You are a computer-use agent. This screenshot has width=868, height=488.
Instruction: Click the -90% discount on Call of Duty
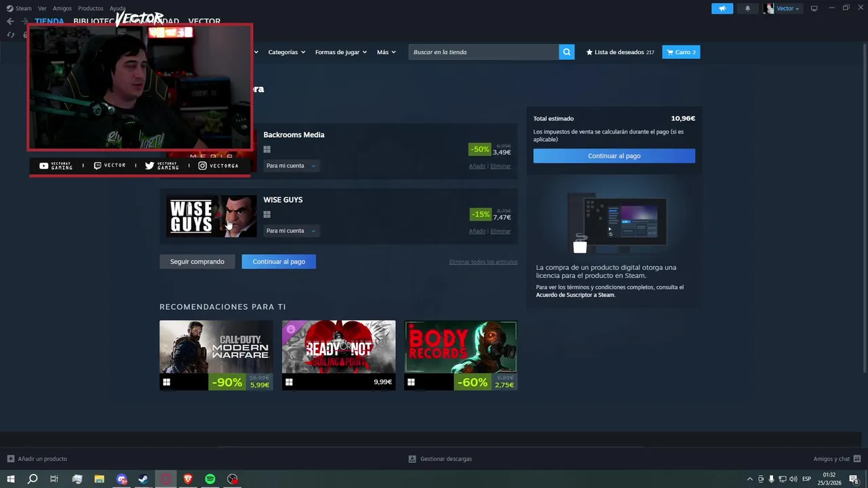pyautogui.click(x=226, y=382)
